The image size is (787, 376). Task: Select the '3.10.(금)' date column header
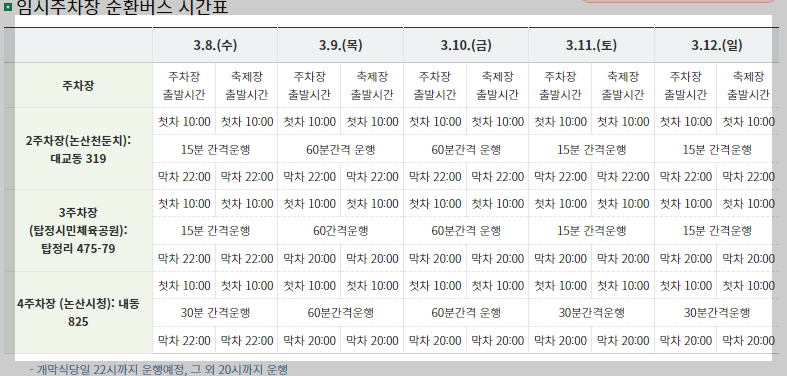(x=466, y=46)
